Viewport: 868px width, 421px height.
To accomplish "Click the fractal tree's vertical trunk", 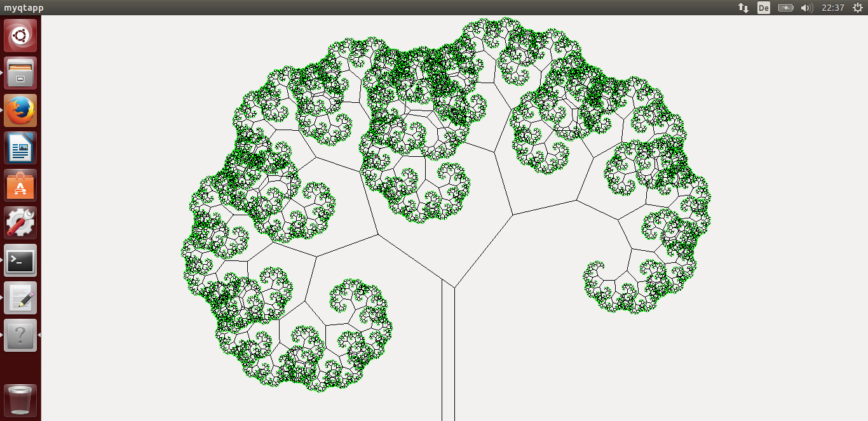I will tap(448, 356).
